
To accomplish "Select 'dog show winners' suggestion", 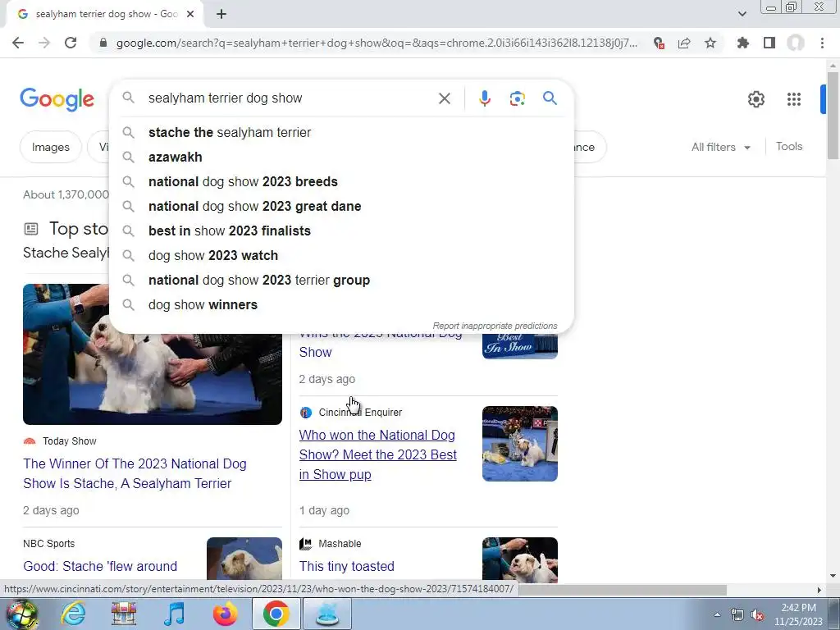I will pyautogui.click(x=340, y=305).
